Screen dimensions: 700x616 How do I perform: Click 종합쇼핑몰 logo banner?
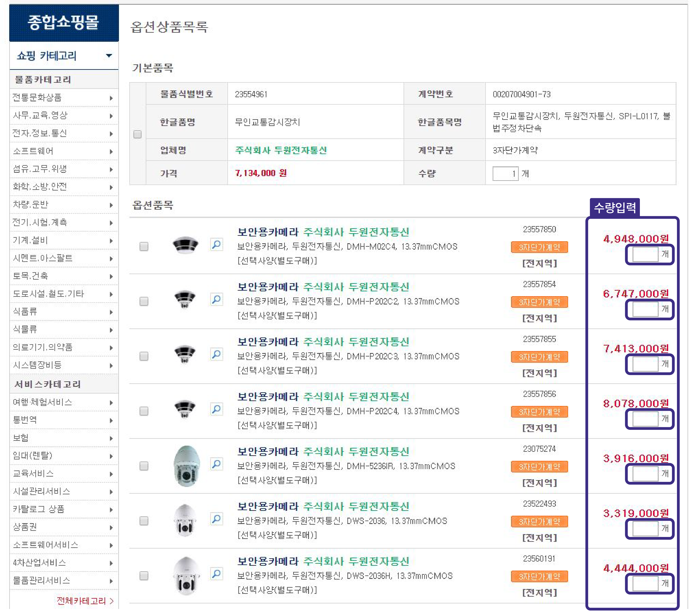(x=64, y=23)
